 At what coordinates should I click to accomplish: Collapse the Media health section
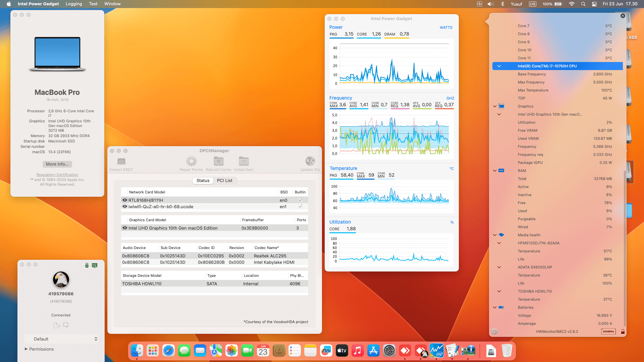point(495,235)
